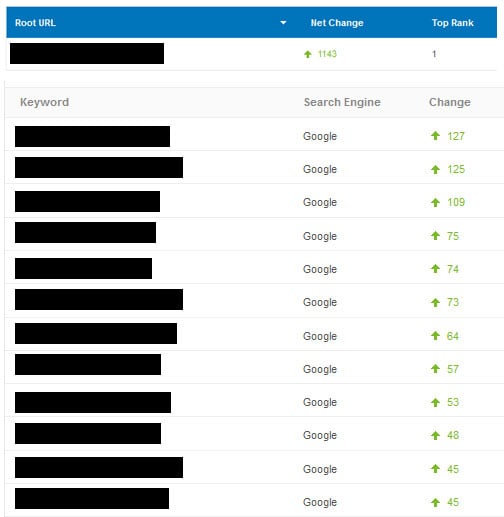504x517 pixels.
Task: Sort by the Net Change column header
Action: pos(337,23)
